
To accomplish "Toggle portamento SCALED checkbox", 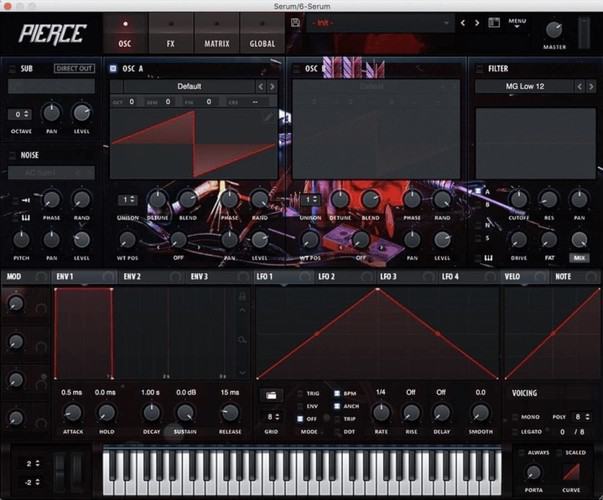I will (x=559, y=453).
